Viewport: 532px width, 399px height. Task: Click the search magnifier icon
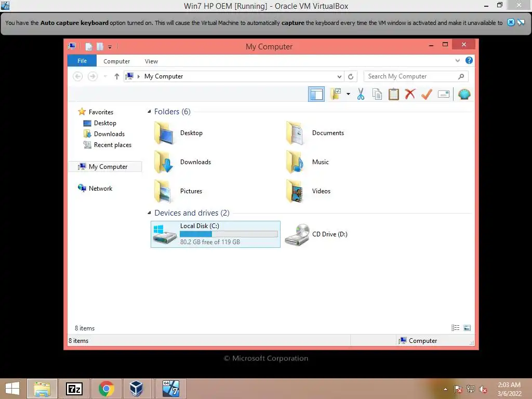461,77
